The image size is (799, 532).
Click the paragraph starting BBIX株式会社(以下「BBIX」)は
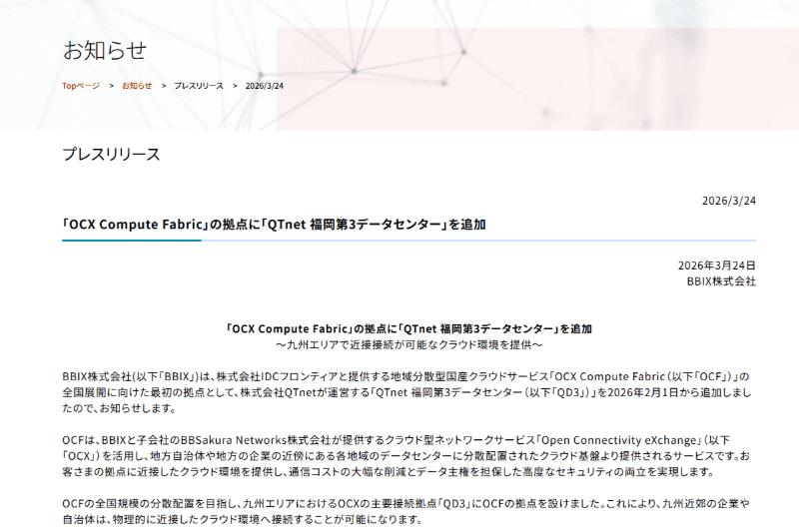pyautogui.click(x=406, y=392)
